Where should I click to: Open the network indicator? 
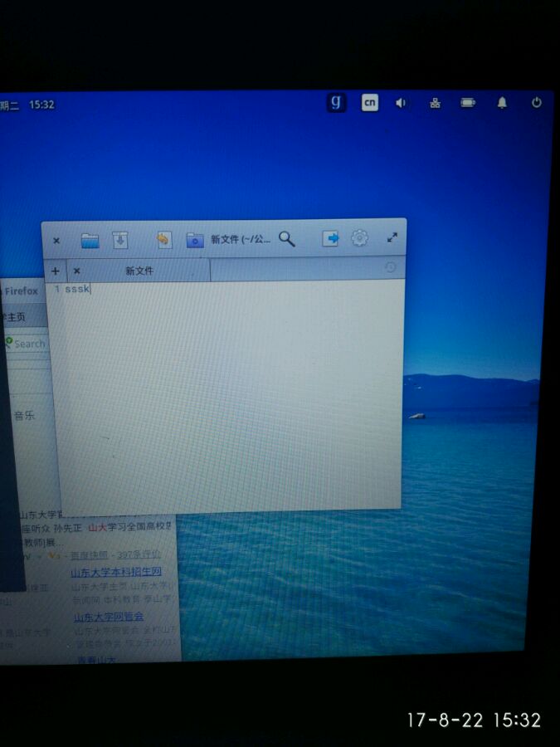(435, 103)
